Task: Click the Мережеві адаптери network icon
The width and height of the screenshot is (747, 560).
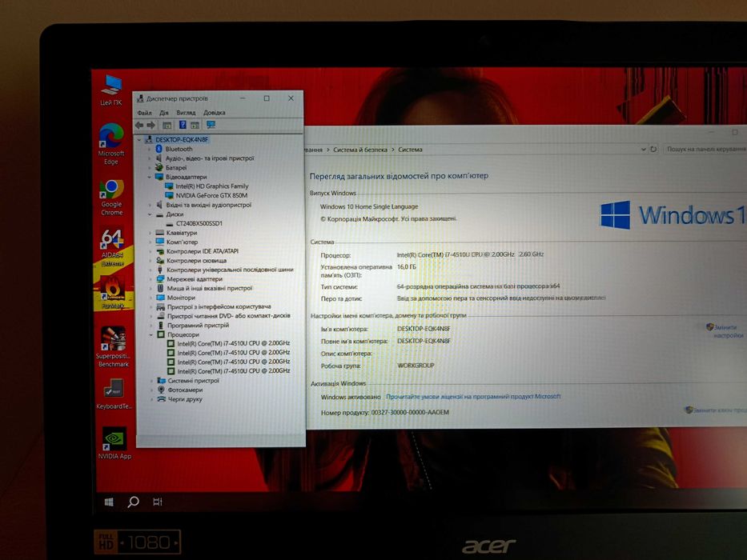Action: click(x=161, y=279)
